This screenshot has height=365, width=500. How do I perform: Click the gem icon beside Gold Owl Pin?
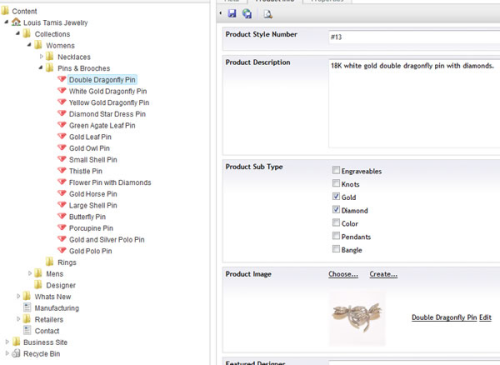62,147
